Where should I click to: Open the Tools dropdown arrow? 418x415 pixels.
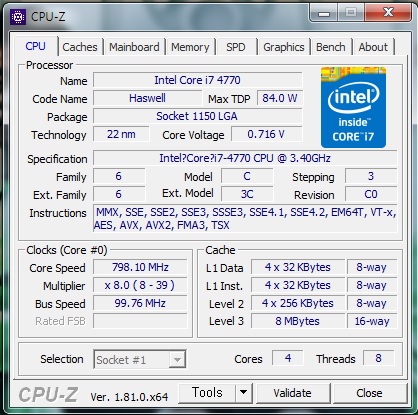[x=244, y=393]
